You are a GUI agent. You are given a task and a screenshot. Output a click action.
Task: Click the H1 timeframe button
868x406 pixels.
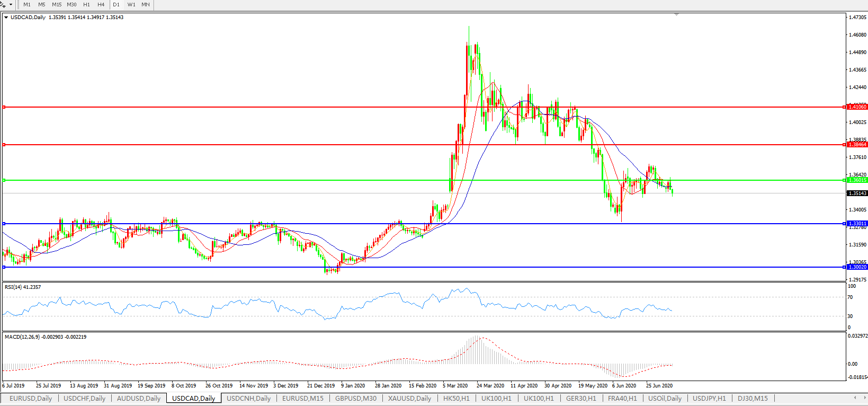click(86, 4)
